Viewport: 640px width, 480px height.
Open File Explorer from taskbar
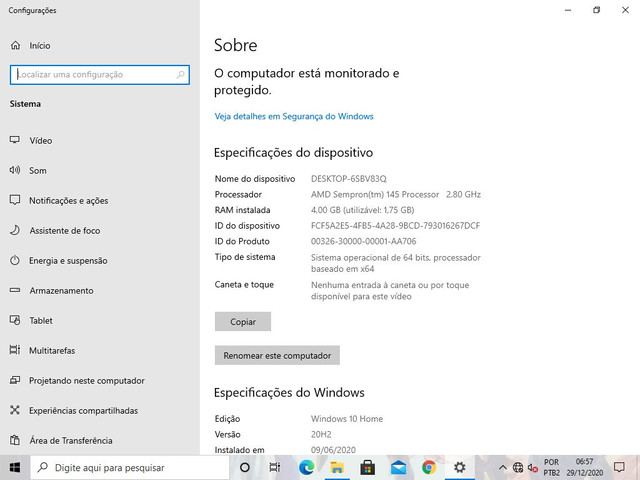pyautogui.click(x=337, y=467)
